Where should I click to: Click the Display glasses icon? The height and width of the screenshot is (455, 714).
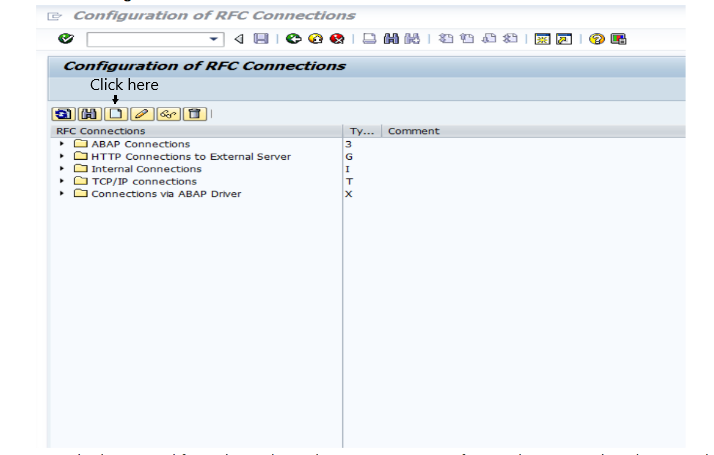[x=168, y=114]
